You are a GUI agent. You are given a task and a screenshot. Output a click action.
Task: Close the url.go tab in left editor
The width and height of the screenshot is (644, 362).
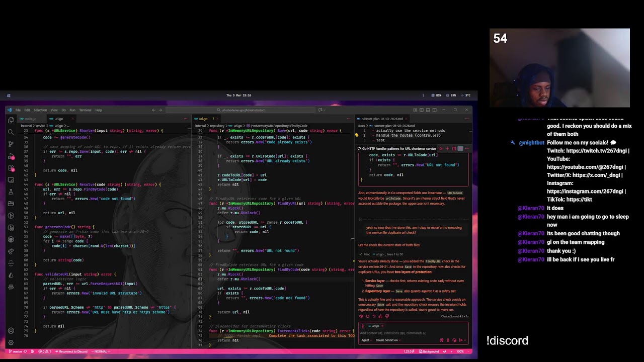click(x=72, y=119)
